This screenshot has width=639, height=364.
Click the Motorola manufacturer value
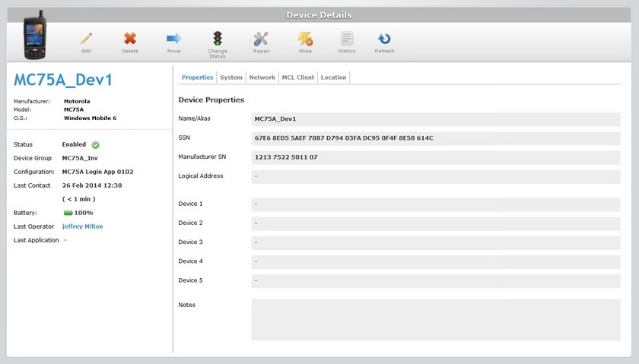point(77,101)
